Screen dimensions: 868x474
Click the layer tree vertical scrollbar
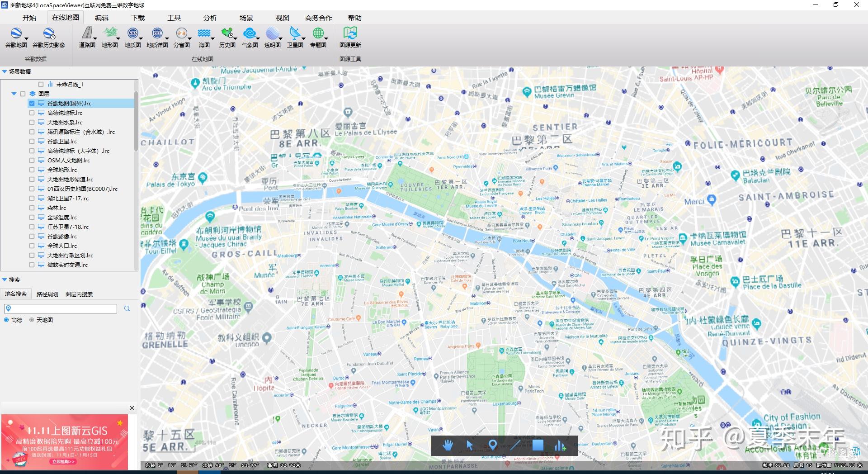(x=136, y=122)
